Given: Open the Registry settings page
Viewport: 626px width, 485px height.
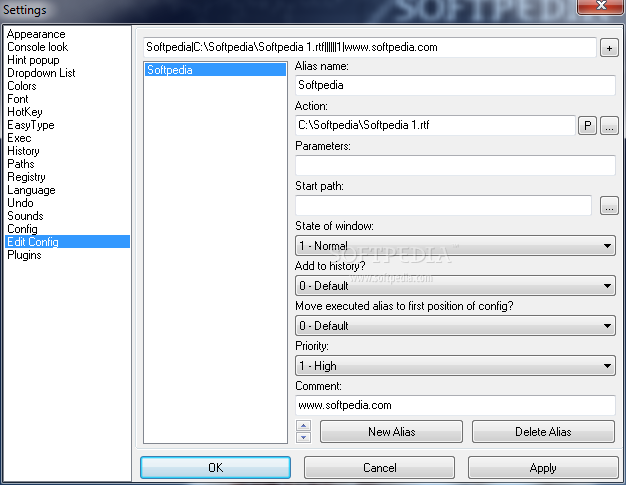Looking at the screenshot, I should click(x=67, y=177).
